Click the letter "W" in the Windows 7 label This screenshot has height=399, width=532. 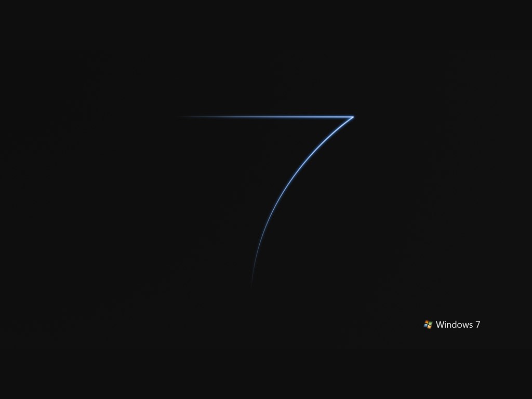click(440, 325)
